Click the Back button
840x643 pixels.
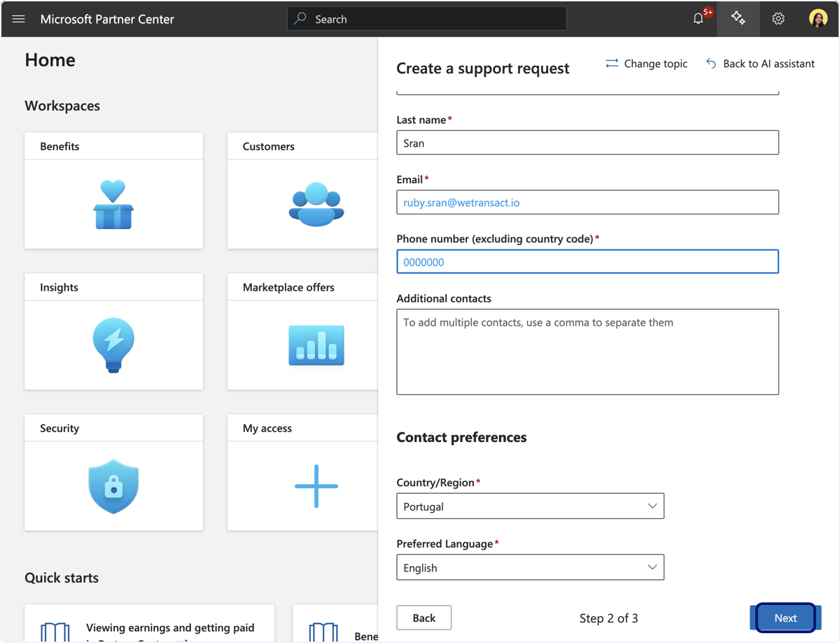pos(424,618)
